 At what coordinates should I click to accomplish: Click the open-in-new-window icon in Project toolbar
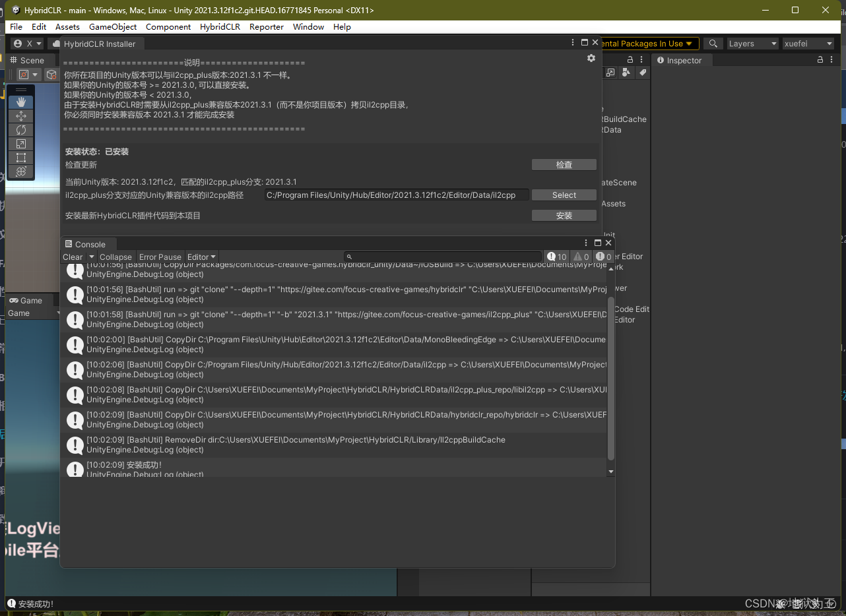(610, 73)
